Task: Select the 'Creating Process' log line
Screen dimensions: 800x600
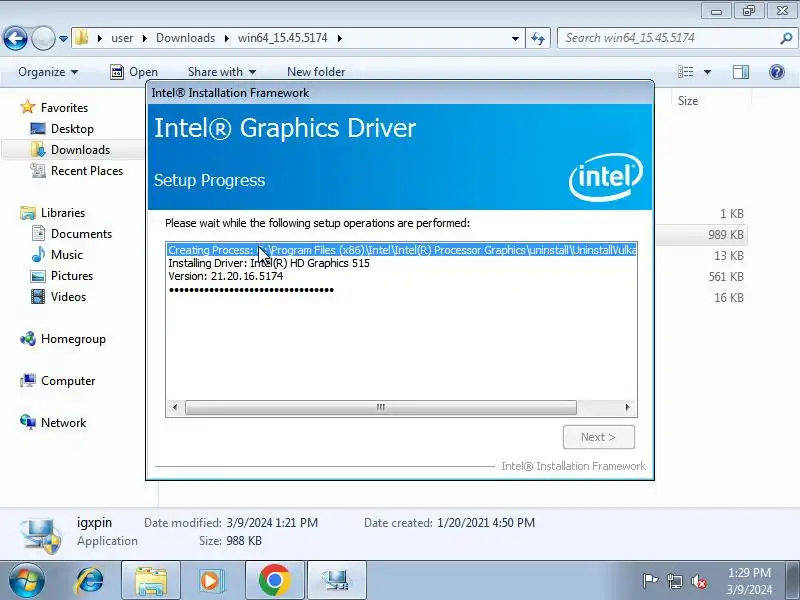Action: point(402,250)
